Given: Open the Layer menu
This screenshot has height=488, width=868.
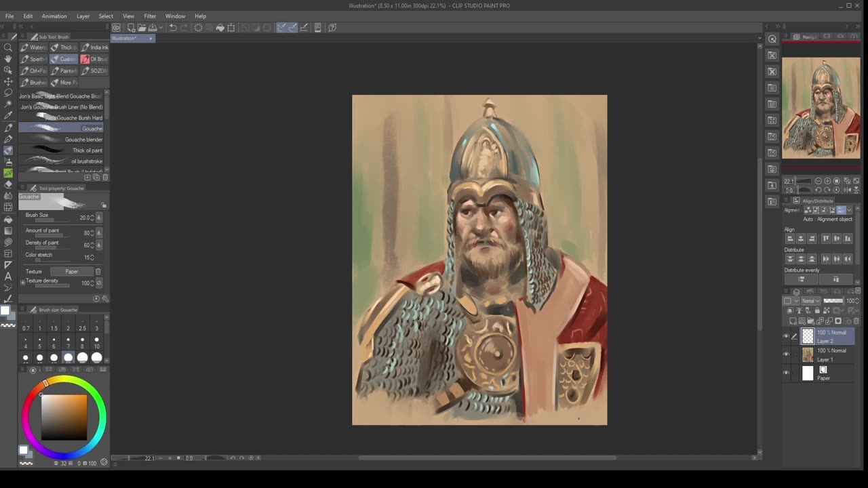Looking at the screenshot, I should coord(83,16).
